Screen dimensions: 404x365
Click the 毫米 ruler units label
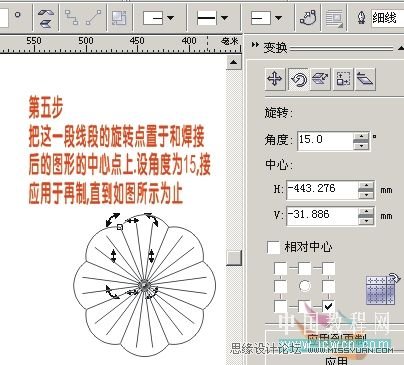pos(229,41)
